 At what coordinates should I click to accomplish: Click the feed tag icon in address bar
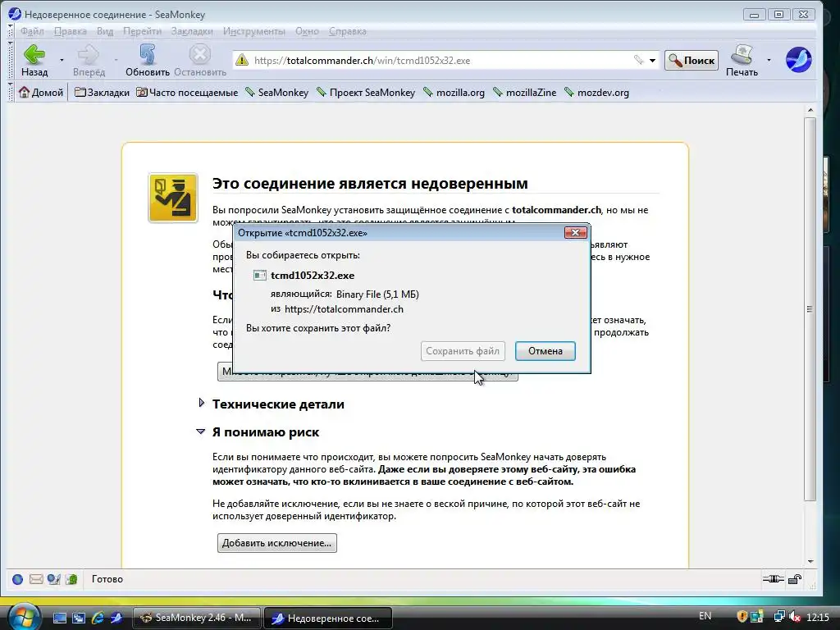[638, 60]
